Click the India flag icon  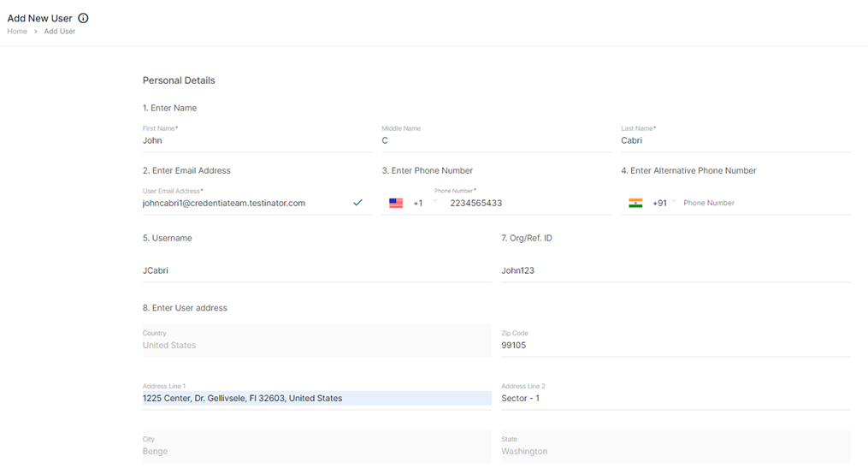(635, 204)
